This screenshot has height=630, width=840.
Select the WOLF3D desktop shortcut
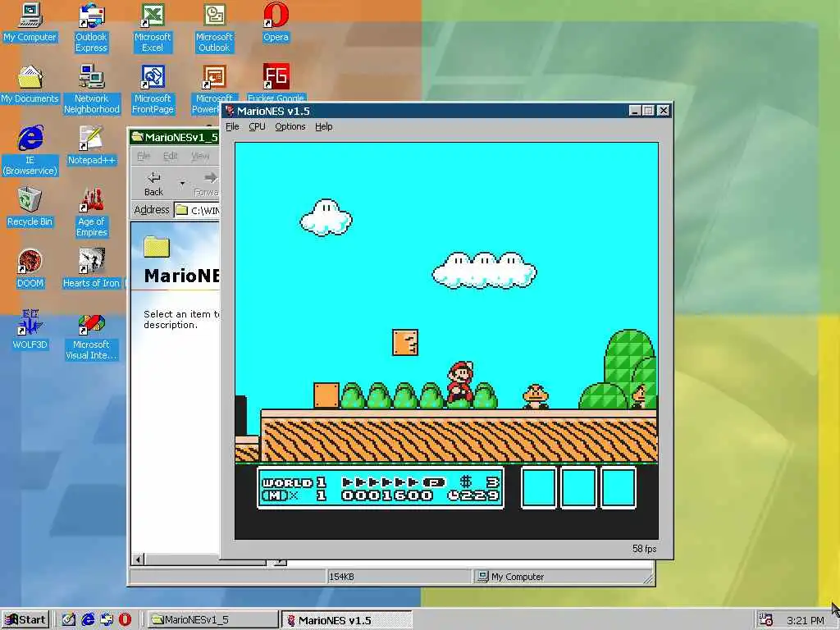click(x=30, y=330)
